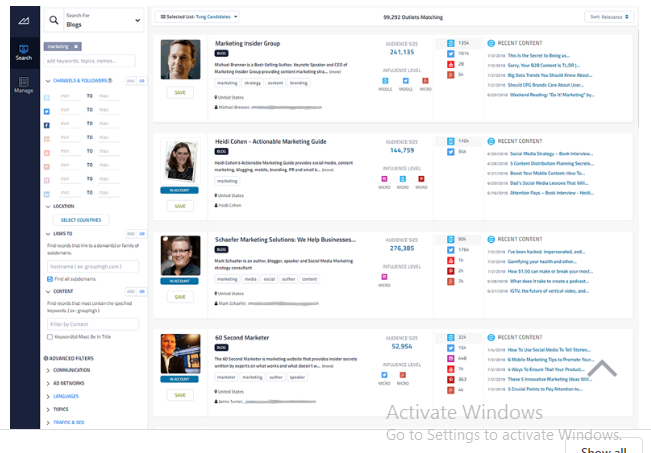Click the Twitter channel icon in filters
Screen dimensions: 651x453
coord(48,111)
